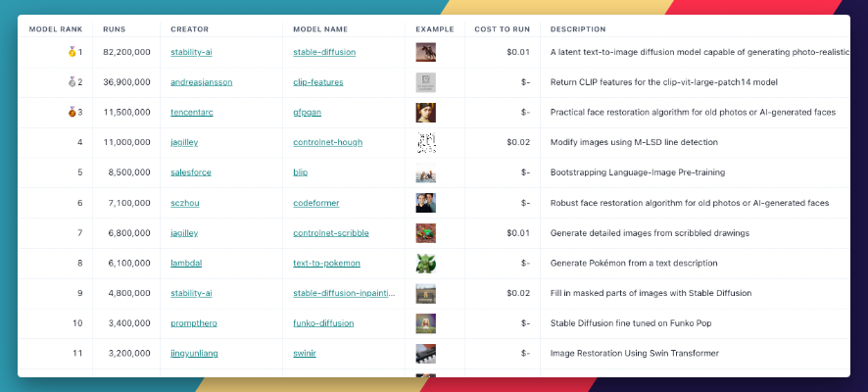The width and height of the screenshot is (868, 392).
Task: Select the 6,100,000 runs cell
Action: point(130,263)
